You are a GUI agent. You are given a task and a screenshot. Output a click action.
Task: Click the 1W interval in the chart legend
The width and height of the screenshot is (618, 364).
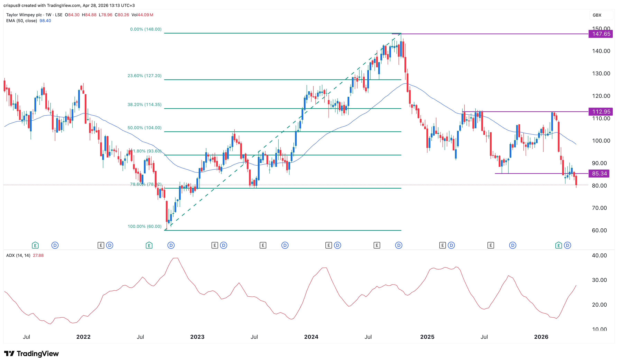tap(48, 15)
